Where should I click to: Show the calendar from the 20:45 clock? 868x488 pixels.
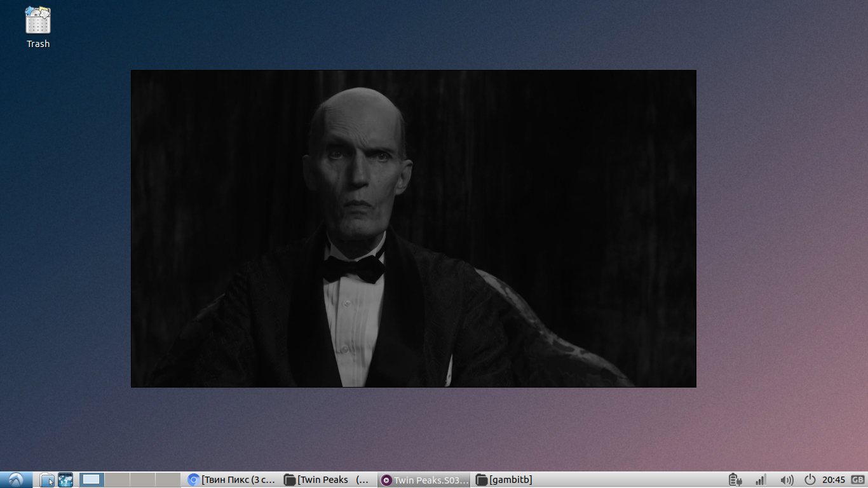(834, 480)
